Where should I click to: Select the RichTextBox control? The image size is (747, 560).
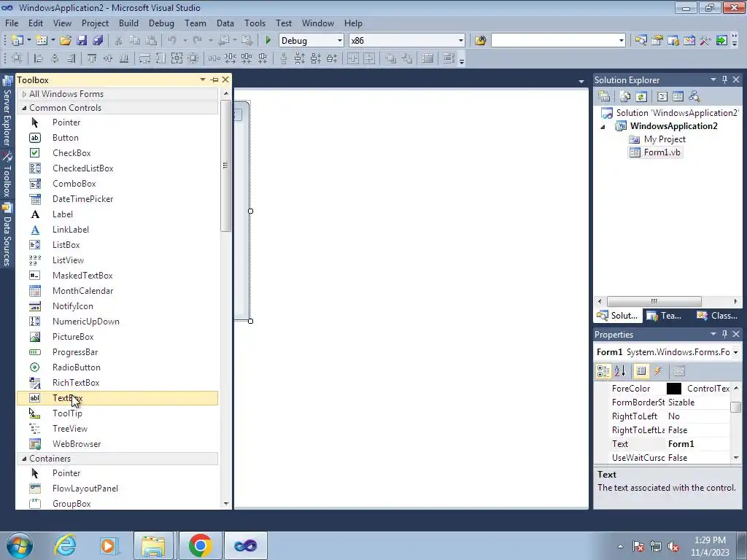tap(117, 382)
